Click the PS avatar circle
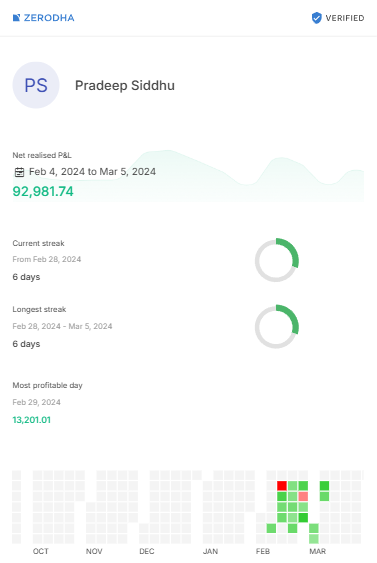This screenshot has height=563, width=377. [x=36, y=85]
